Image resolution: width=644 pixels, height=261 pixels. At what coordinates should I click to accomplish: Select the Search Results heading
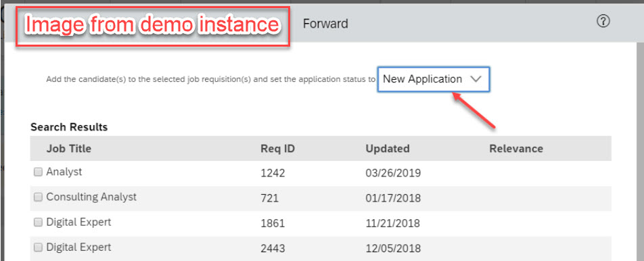pyautogui.click(x=69, y=127)
